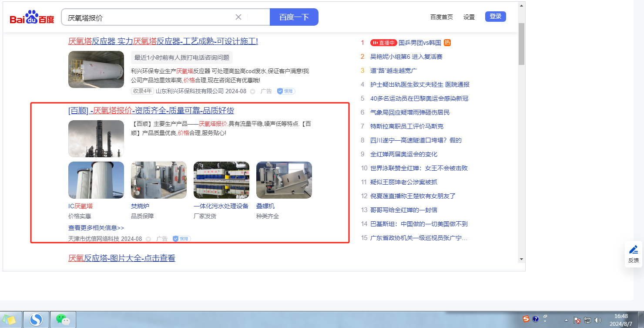Open hot search 疑似王丽坤老公涉案被抓
Viewport: 644px width, 328px height.
pyautogui.click(x=404, y=182)
